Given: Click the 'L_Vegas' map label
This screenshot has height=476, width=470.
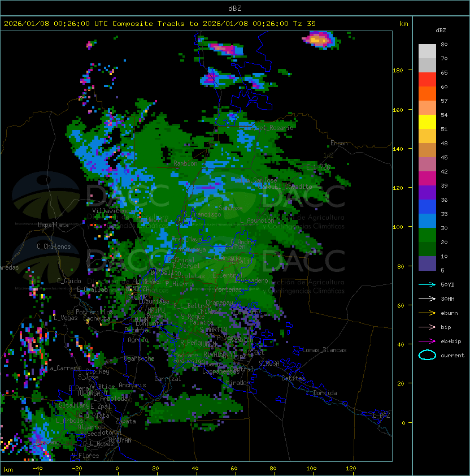Looking at the screenshot, I should coord(66,318).
